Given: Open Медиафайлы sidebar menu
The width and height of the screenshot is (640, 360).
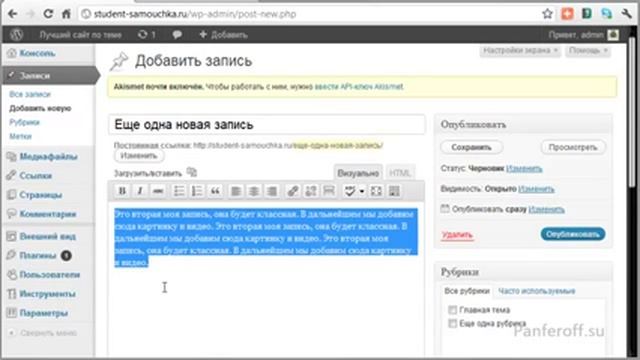Looking at the screenshot, I should (48, 157).
